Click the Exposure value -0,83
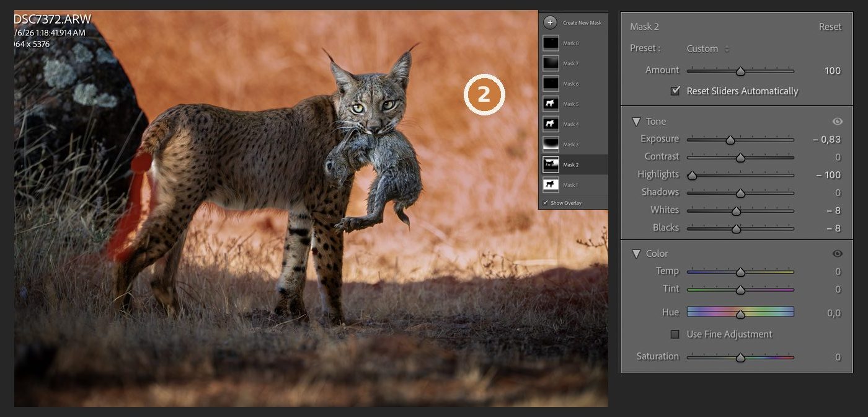 (x=826, y=139)
